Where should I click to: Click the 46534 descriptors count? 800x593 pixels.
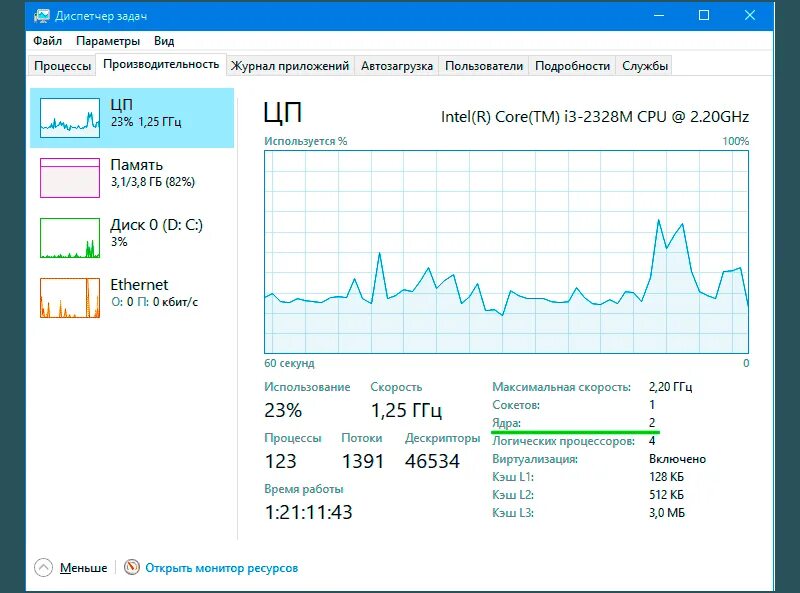pyautogui.click(x=432, y=461)
